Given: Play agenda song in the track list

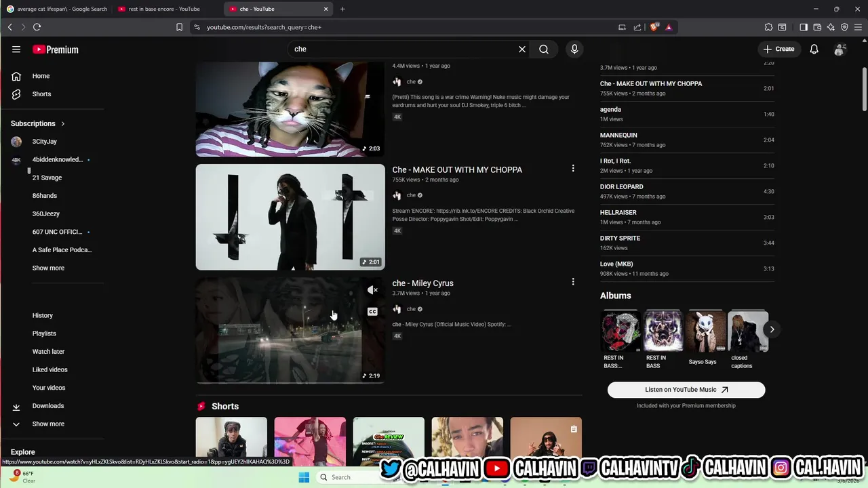Looking at the screenshot, I should click(687, 114).
